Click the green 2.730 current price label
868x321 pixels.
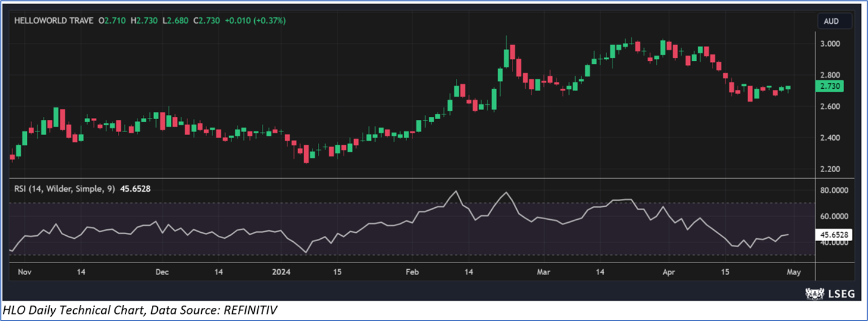point(830,86)
